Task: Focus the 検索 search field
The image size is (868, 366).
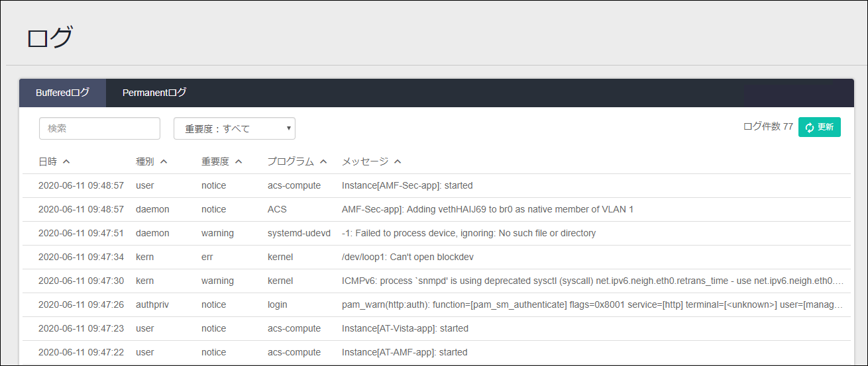Action: click(x=99, y=128)
